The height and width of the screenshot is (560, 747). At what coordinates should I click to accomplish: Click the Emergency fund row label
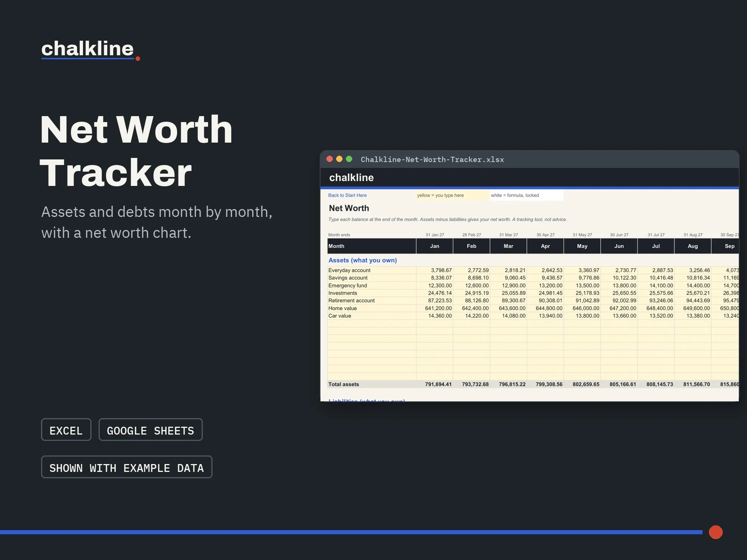pyautogui.click(x=347, y=286)
